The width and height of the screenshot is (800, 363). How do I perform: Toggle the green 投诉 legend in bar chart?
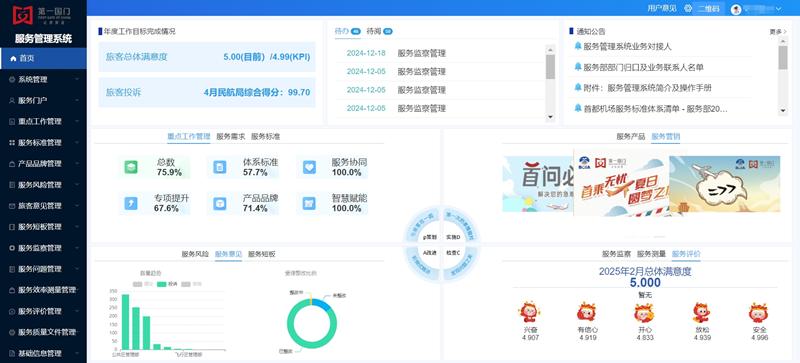[x=166, y=284]
